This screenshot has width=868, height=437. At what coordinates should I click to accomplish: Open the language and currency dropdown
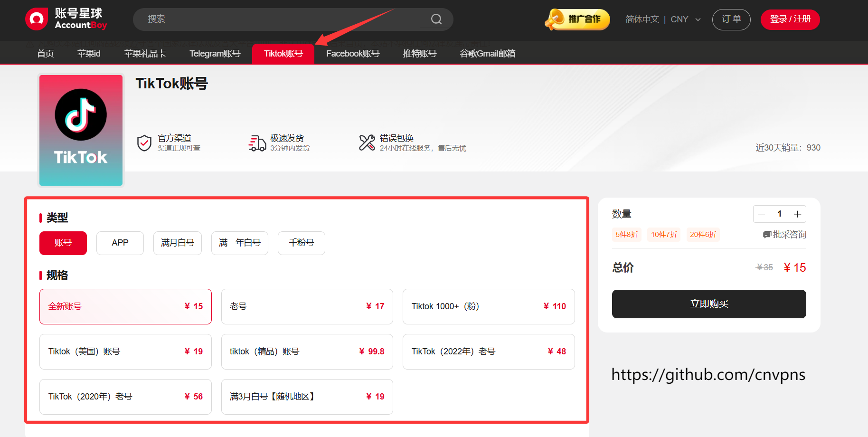[x=663, y=19]
